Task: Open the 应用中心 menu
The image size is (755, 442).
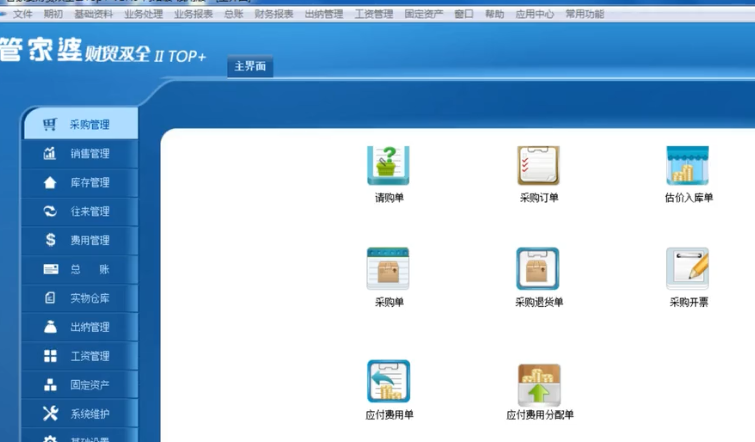Action: [x=534, y=14]
